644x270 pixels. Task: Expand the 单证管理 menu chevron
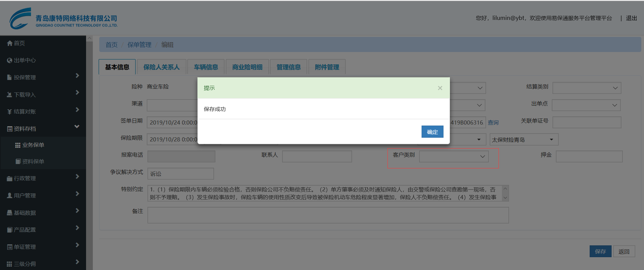click(x=77, y=245)
